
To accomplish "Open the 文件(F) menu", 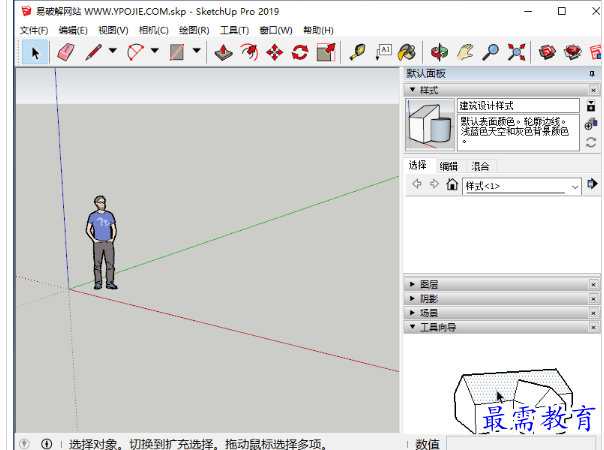I will point(34,30).
